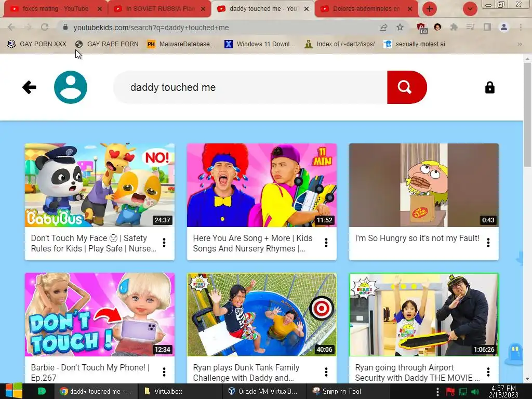
Task: Bookmark this page with the star icon
Action: (x=400, y=27)
